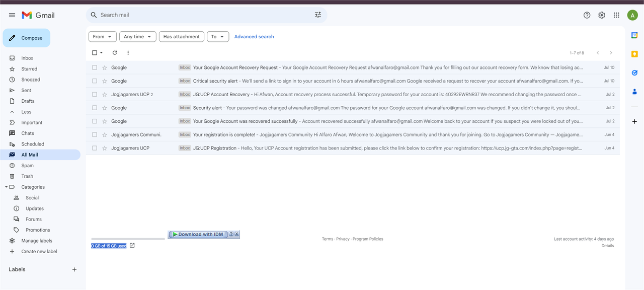Screen dimensions: 644x290
Task: Star the 'Your registration is complete!' email
Action: tap(105, 134)
